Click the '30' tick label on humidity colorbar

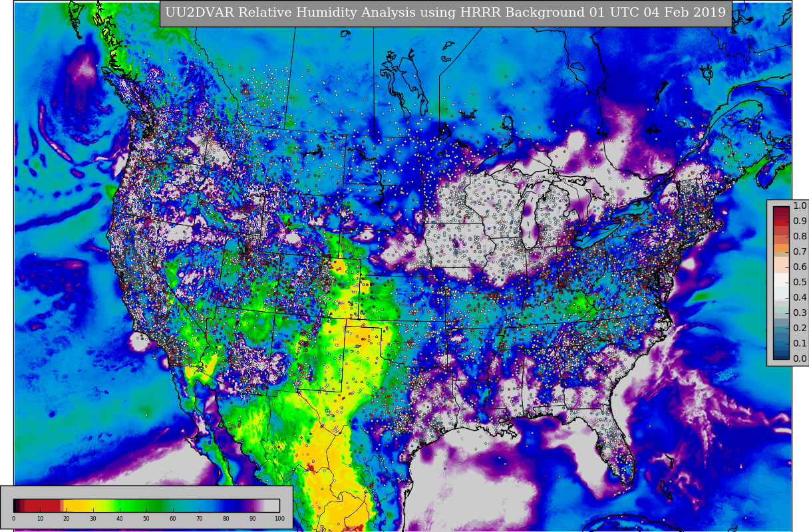[93, 519]
